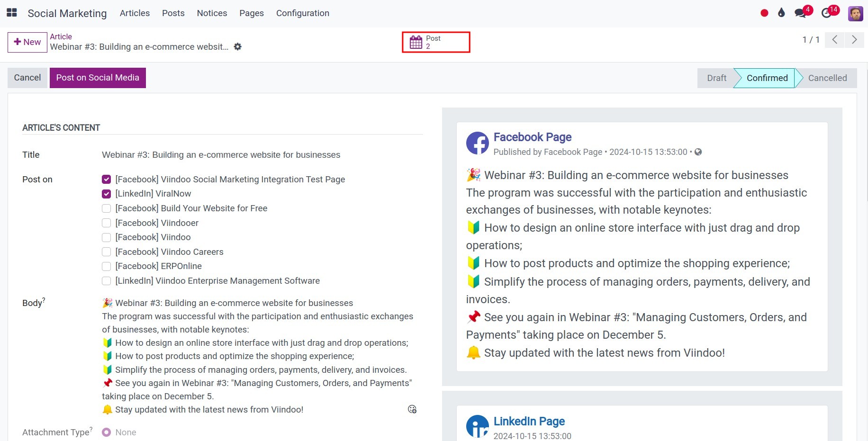868x441 pixels.
Task: Click the Body field help question mark
Action: pyautogui.click(x=44, y=299)
